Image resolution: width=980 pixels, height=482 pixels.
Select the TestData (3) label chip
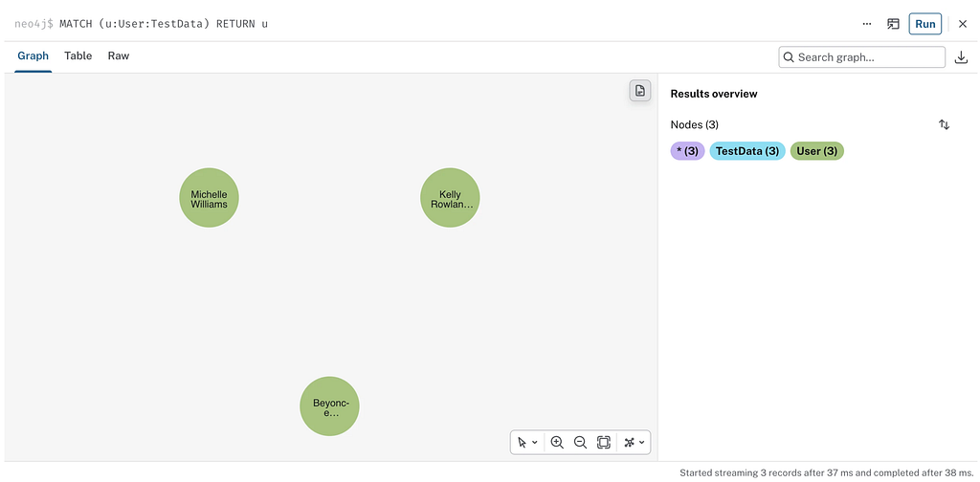pyautogui.click(x=746, y=151)
